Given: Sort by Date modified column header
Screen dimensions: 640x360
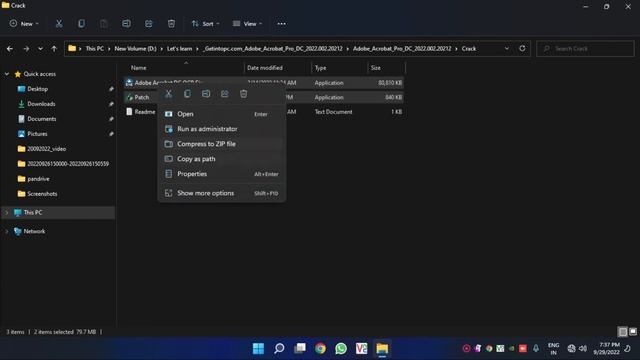Looking at the screenshot, I should tap(265, 68).
